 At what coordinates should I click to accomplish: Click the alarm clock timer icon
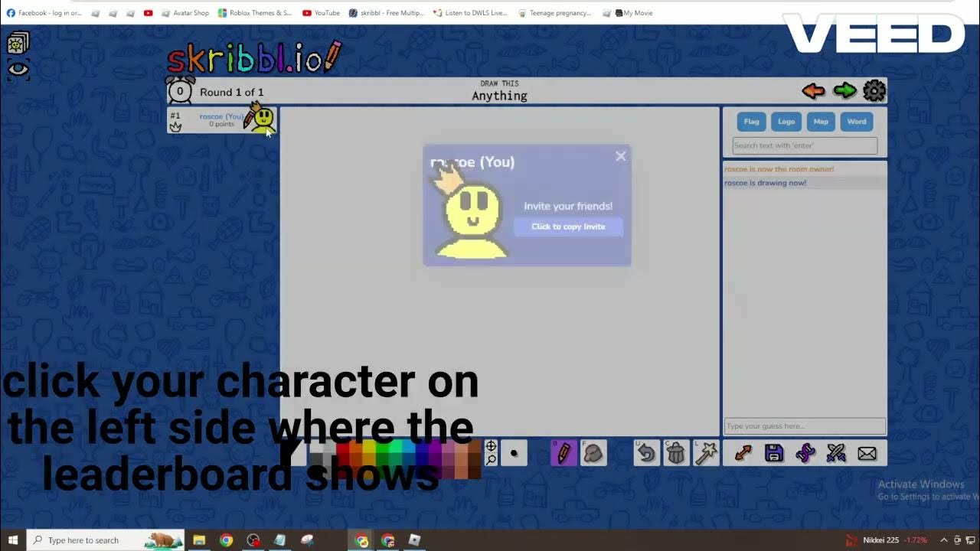click(x=180, y=90)
